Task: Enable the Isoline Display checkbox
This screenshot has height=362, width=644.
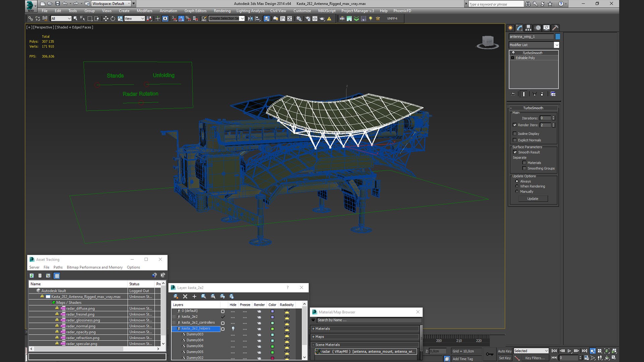Action: tap(515, 134)
